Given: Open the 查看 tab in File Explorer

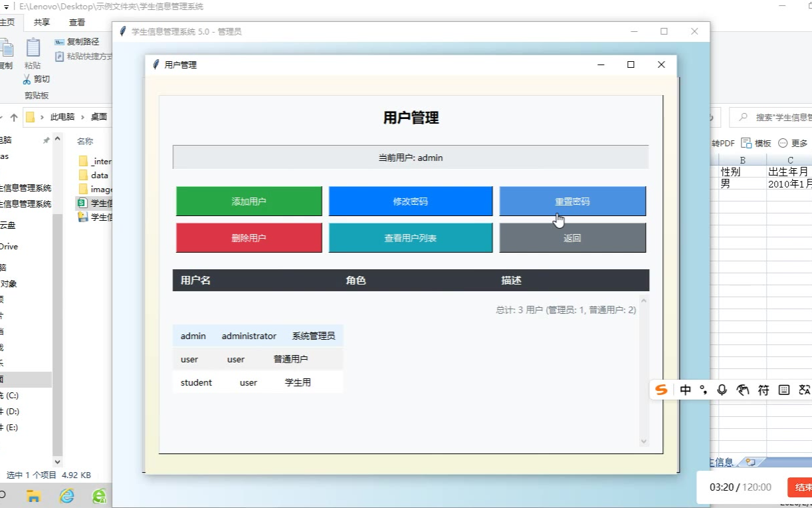Looking at the screenshot, I should point(77,22).
